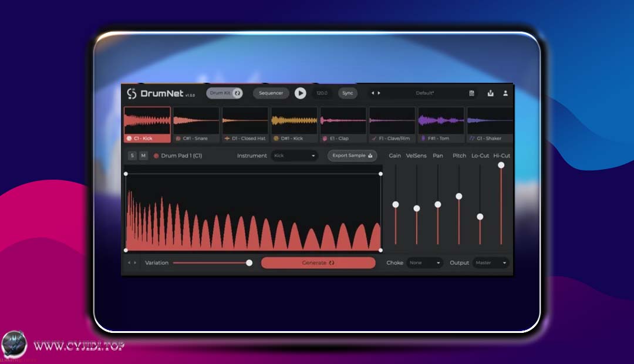Click the red Drum Pad 1 color dot
This screenshot has height=364, width=634.
156,156
